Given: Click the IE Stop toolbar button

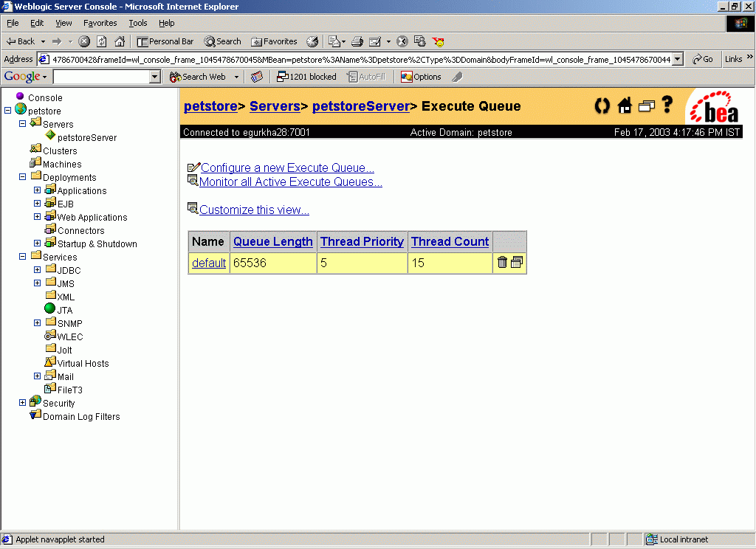Looking at the screenshot, I should [84, 41].
